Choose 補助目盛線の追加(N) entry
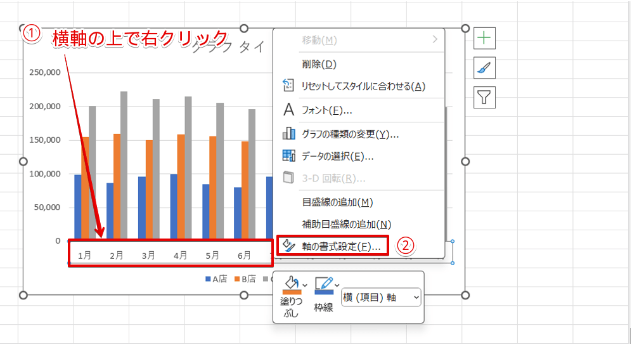The width and height of the screenshot is (644, 347). pyautogui.click(x=347, y=225)
